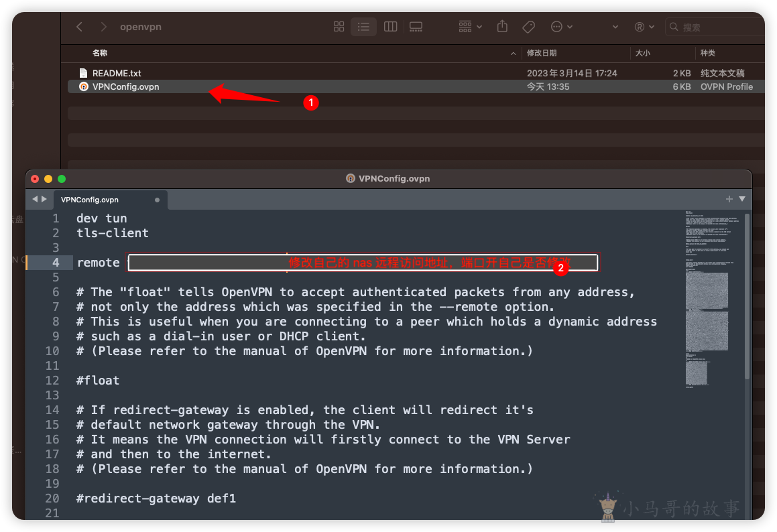Click the '# such as a dial-in user' comment line
Viewport: 777px width, 532px height.
click(x=221, y=336)
